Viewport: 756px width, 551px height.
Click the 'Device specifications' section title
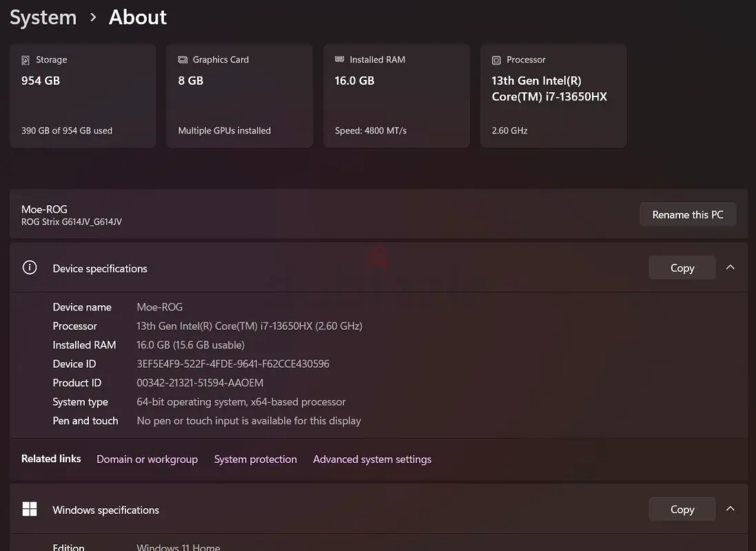(x=100, y=269)
